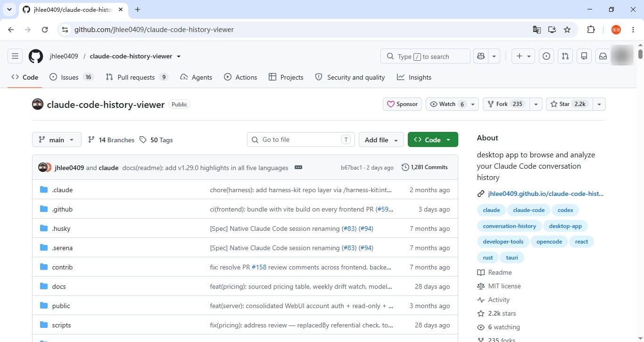Open the jhlee0409.github.io website link
Screen dimensions: 644x342
point(545,194)
